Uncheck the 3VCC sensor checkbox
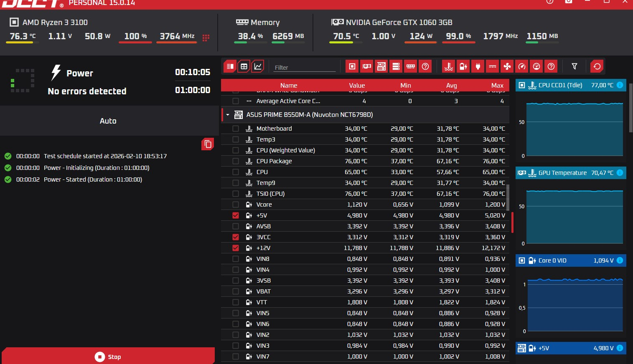Image resolution: width=633 pixels, height=364 pixels. [x=236, y=237]
